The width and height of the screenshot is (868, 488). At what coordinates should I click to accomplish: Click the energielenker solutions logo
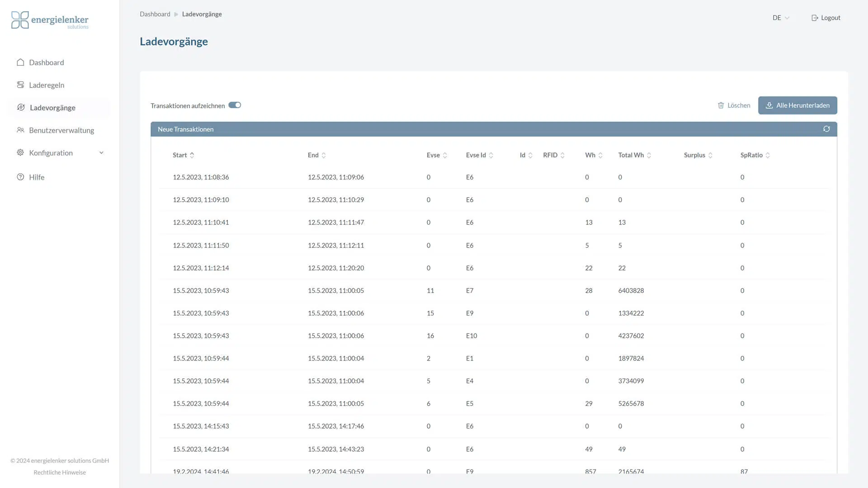click(50, 20)
